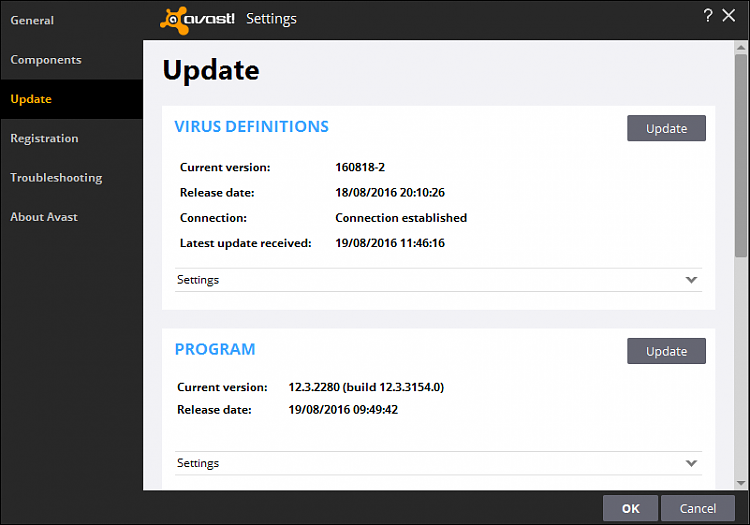Click the scrollbar up arrow

[741, 47]
